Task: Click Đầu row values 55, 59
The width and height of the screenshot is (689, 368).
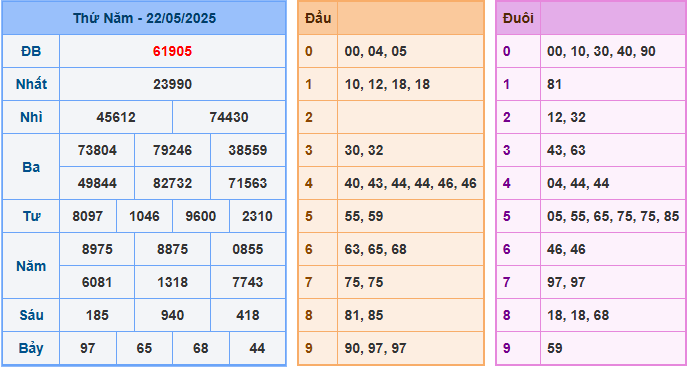Action: (x=364, y=216)
